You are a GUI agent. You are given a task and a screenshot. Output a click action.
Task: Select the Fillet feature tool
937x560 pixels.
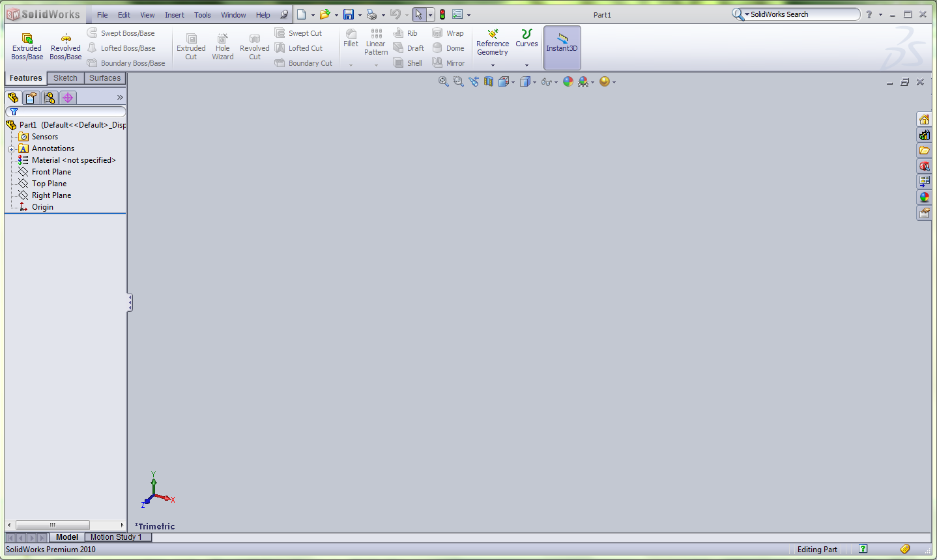pyautogui.click(x=351, y=40)
